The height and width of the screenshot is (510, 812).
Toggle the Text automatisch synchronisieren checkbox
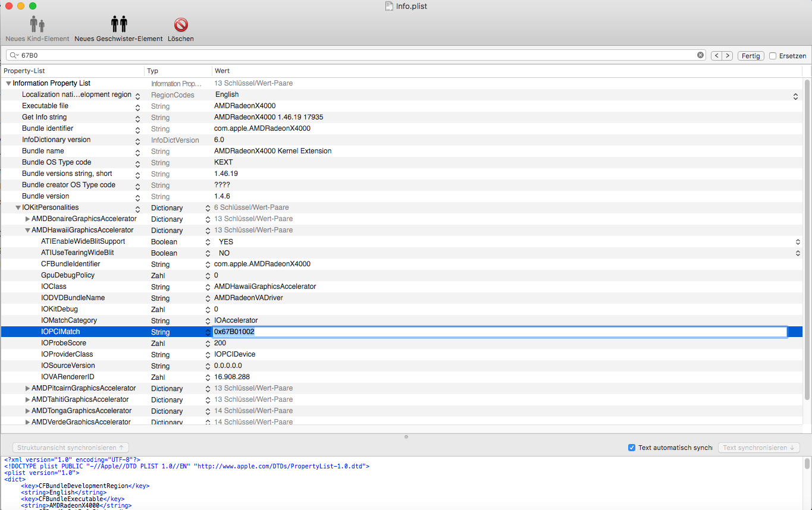[x=632, y=448]
